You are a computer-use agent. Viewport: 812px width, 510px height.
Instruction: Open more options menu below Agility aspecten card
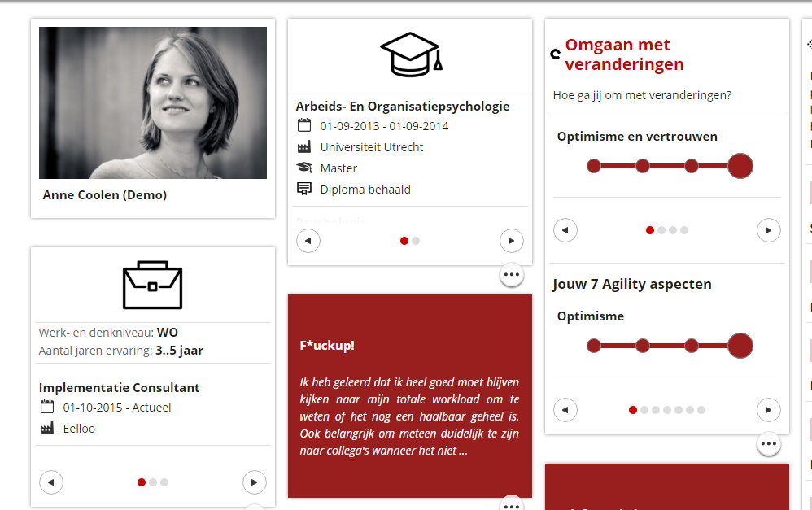coord(768,444)
